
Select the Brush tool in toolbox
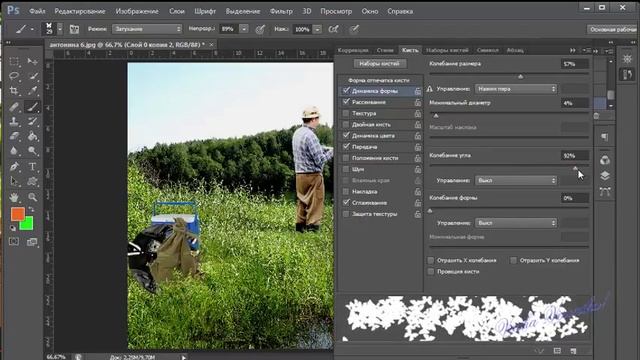[32, 107]
